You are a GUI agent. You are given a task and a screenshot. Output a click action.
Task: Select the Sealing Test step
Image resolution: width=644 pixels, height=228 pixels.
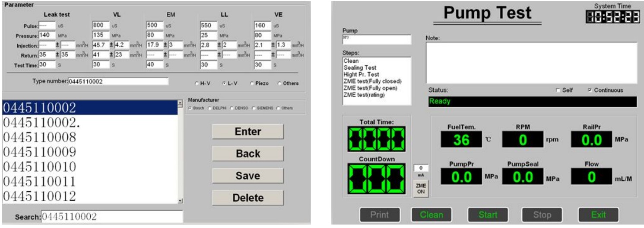360,68
